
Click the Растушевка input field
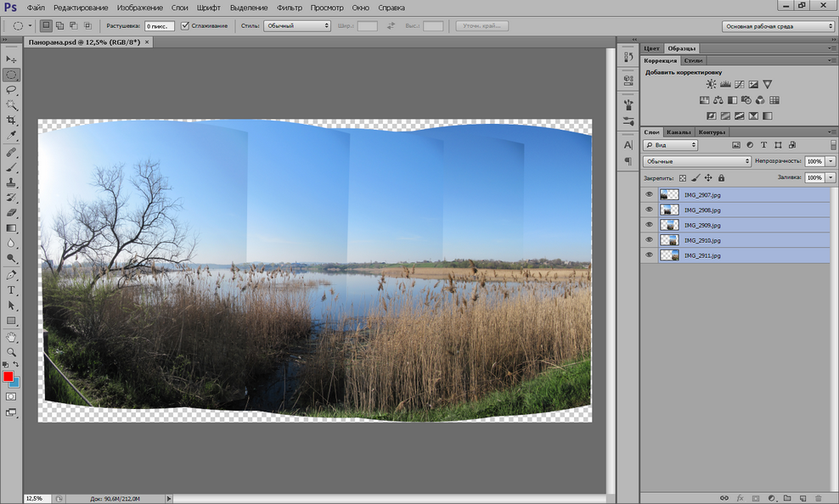click(x=160, y=25)
